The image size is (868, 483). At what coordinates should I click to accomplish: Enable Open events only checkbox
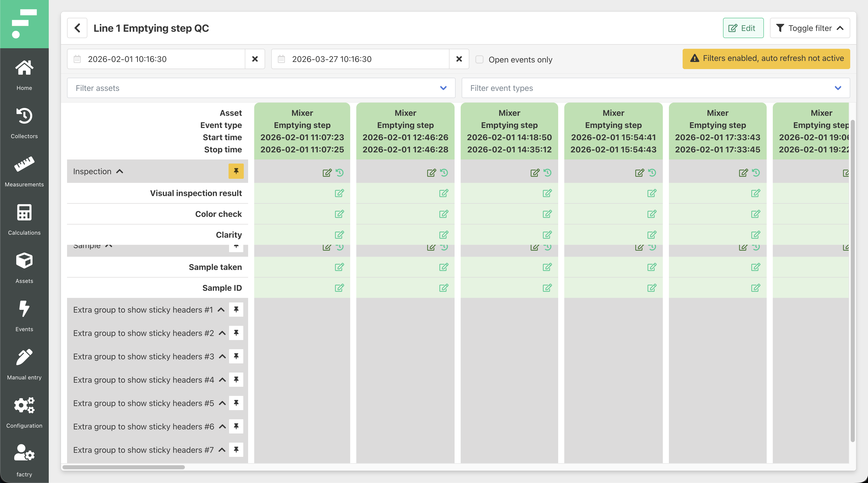[x=479, y=60]
